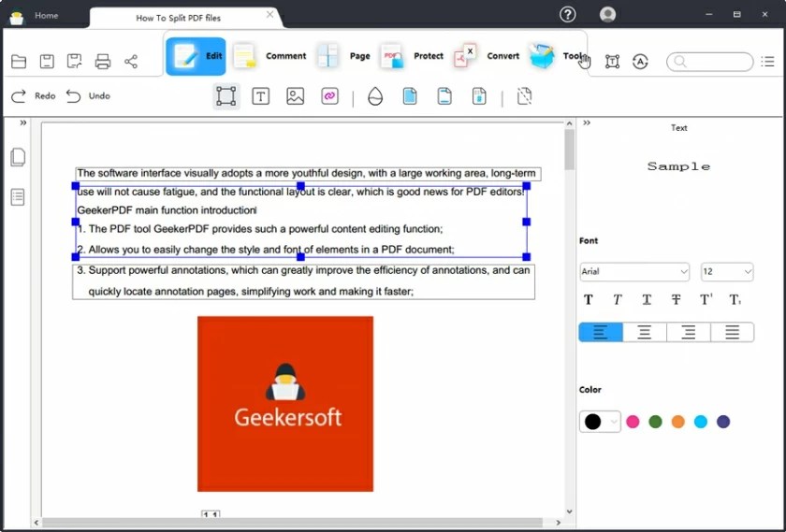Select justify text alignment

click(732, 332)
